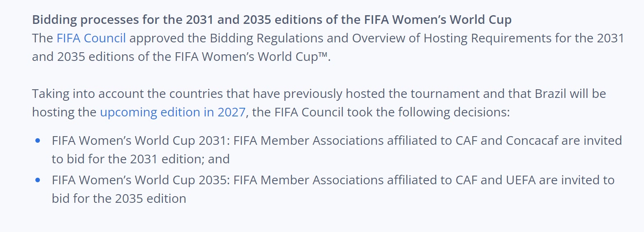644x232 pixels.
Task: Follow the "upcoming edition in 2027" link
Action: 173,112
